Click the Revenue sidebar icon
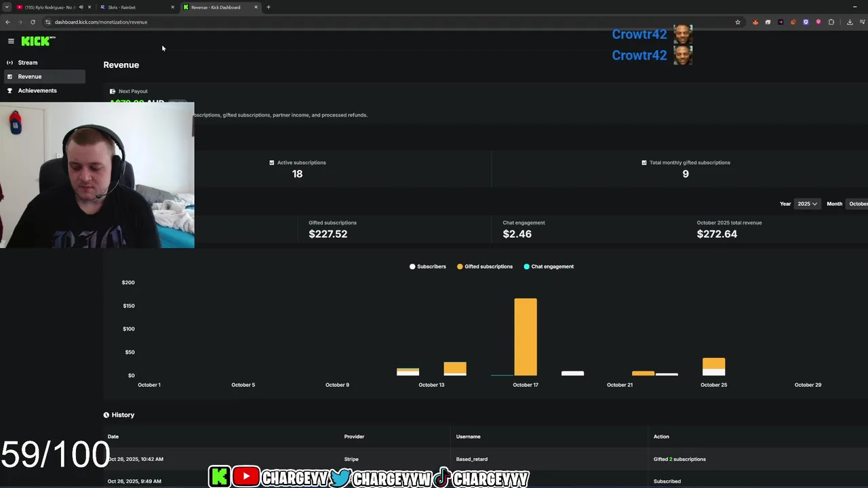The image size is (868, 488). coord(9,77)
